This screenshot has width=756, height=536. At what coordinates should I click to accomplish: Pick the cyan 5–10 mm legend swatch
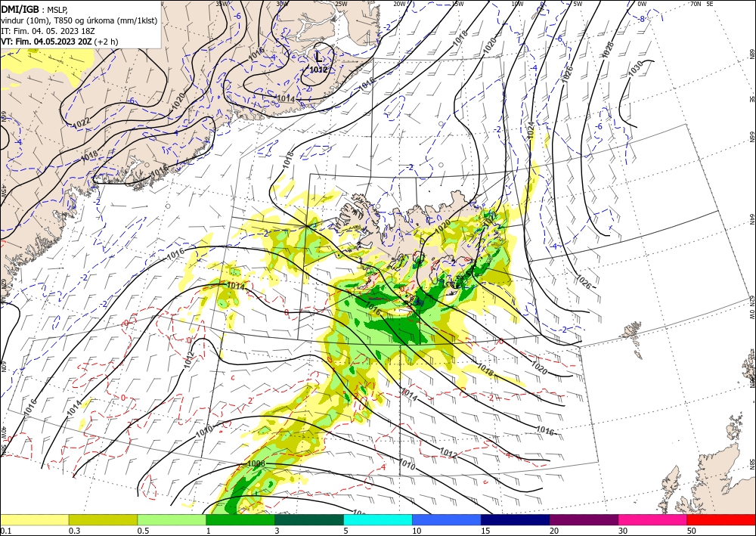tap(378, 519)
